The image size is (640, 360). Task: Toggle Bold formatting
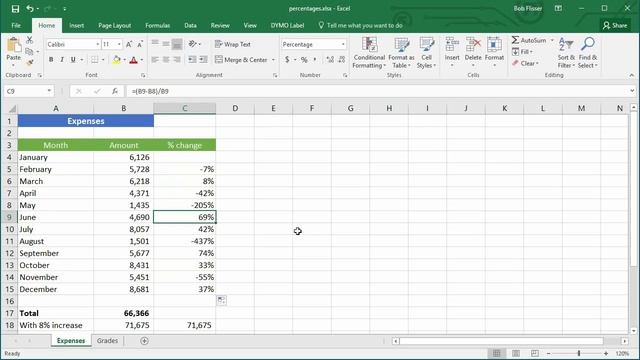51,60
